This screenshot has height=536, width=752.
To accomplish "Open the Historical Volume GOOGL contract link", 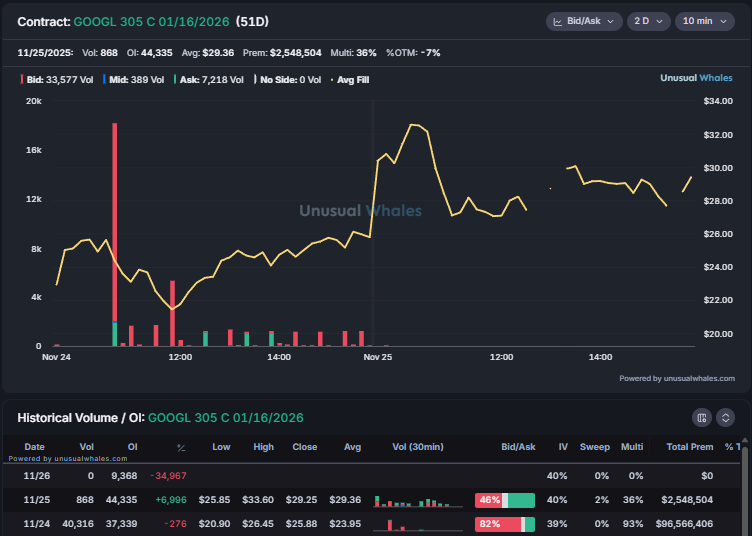I will coord(226,418).
